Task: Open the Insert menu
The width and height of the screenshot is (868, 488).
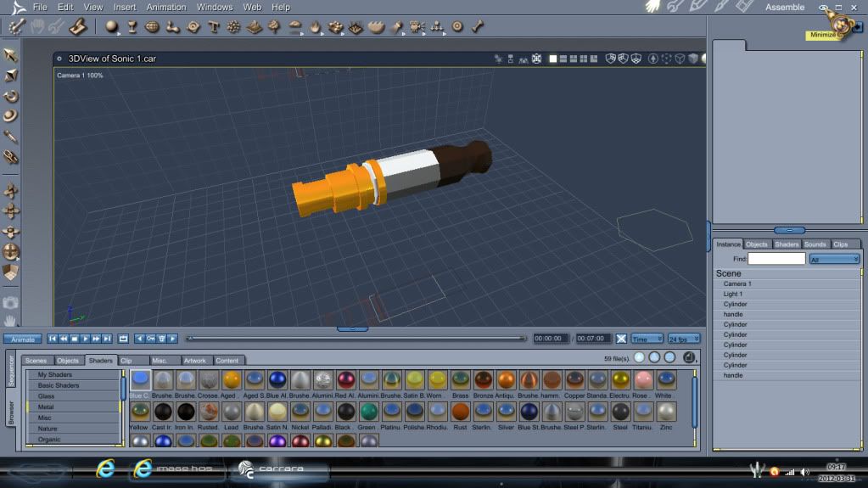Action: (x=125, y=7)
